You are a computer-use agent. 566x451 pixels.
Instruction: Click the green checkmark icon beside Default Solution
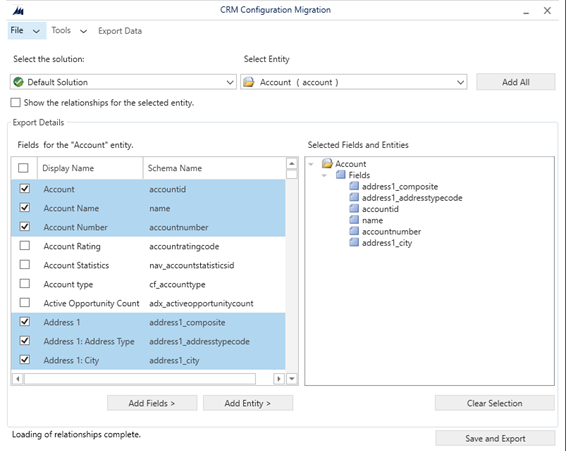(18, 82)
